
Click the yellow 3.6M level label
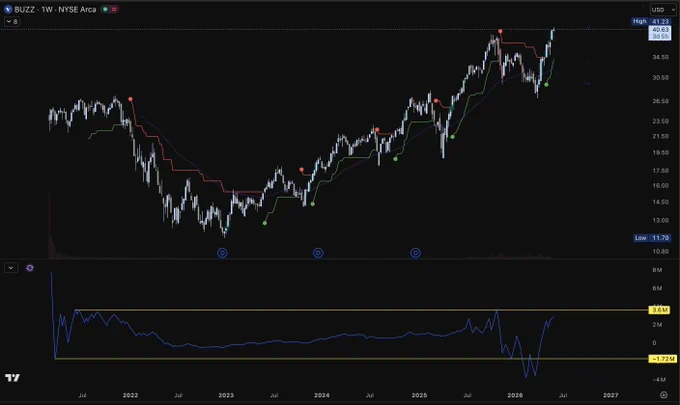pyautogui.click(x=660, y=310)
